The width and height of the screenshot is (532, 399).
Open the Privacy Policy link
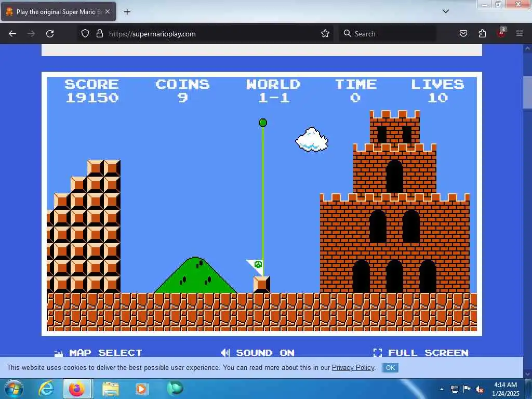pos(353,367)
